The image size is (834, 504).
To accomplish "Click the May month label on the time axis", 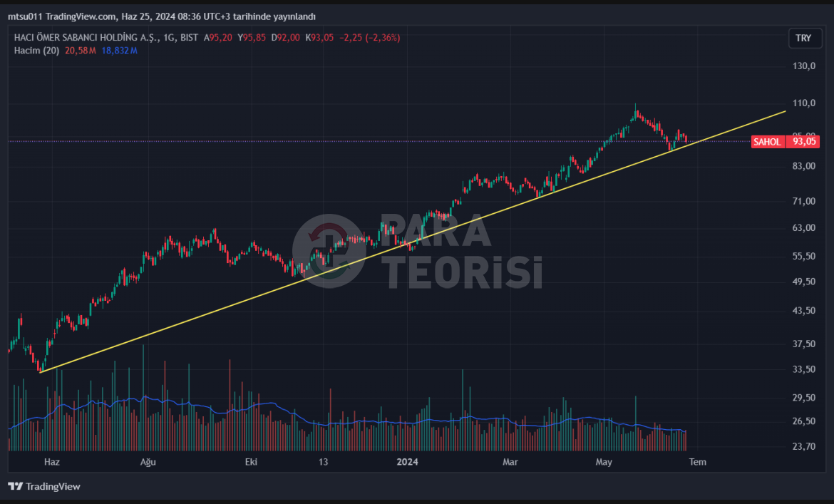I will (604, 462).
